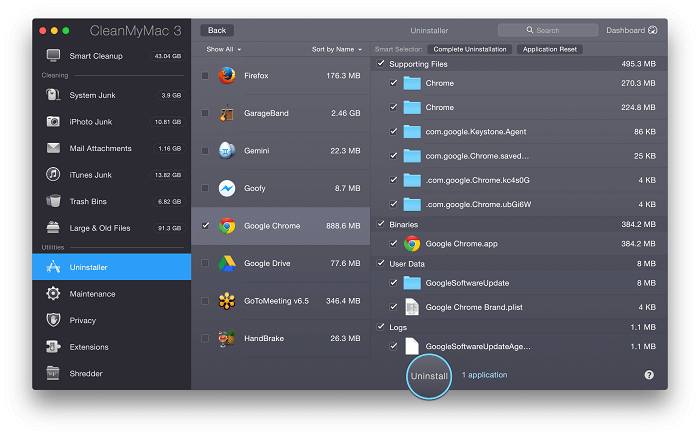Viewport: 700px width, 436px height.
Task: Check the Goofy checkbox
Action: click(x=205, y=188)
